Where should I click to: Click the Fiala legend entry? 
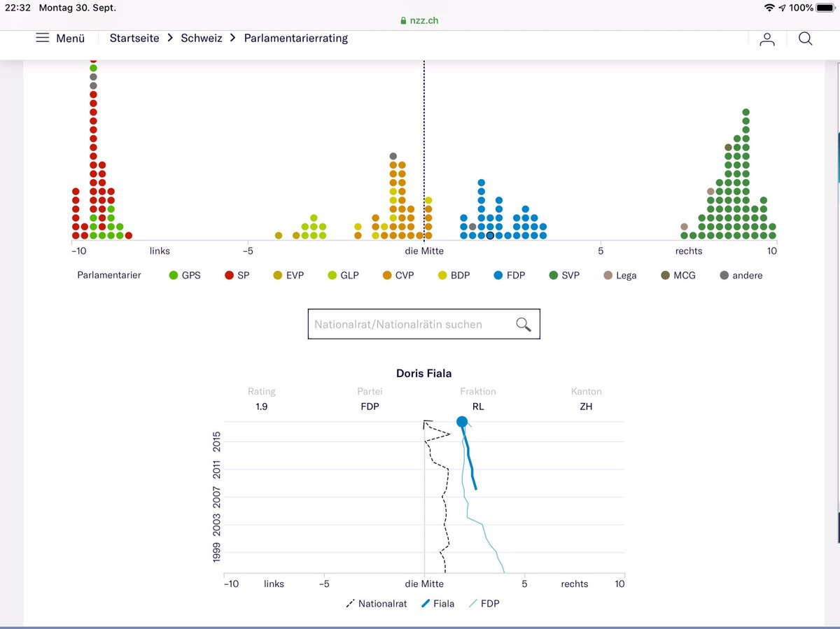click(x=437, y=604)
